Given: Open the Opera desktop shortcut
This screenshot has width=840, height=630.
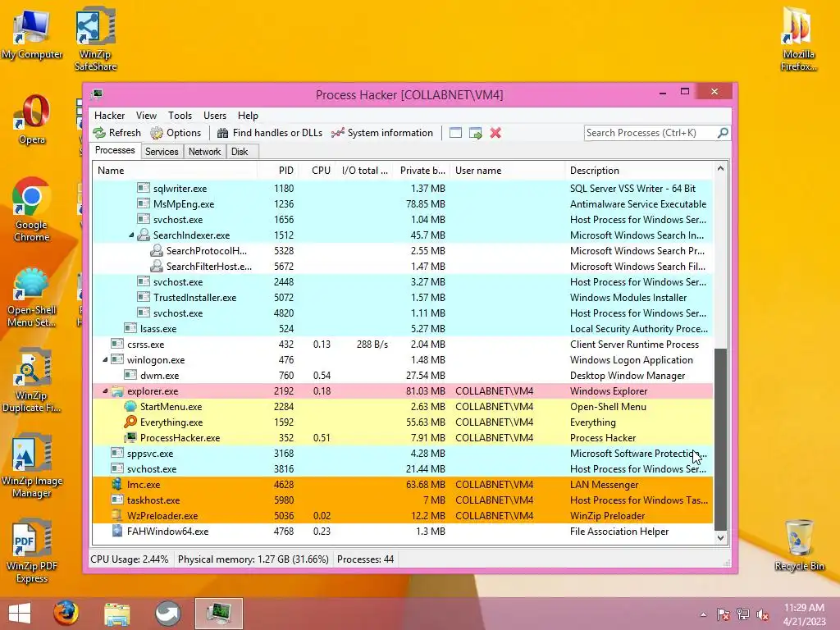Looking at the screenshot, I should pos(32,120).
